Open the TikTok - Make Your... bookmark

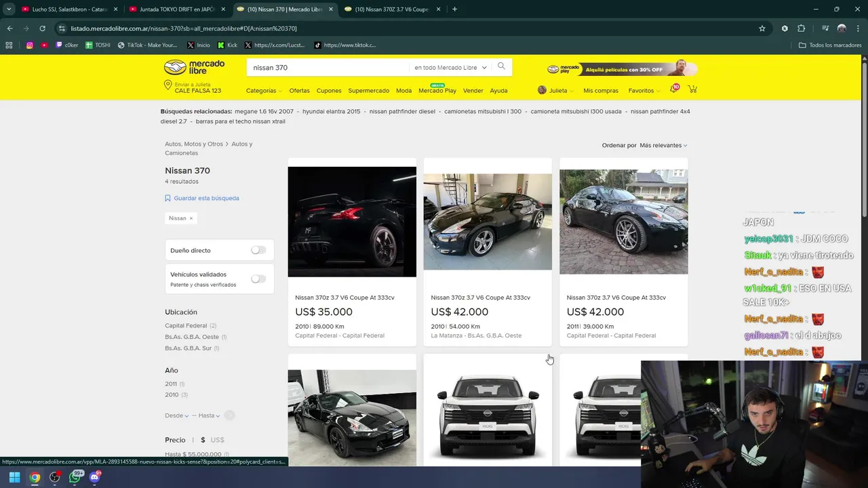point(147,45)
